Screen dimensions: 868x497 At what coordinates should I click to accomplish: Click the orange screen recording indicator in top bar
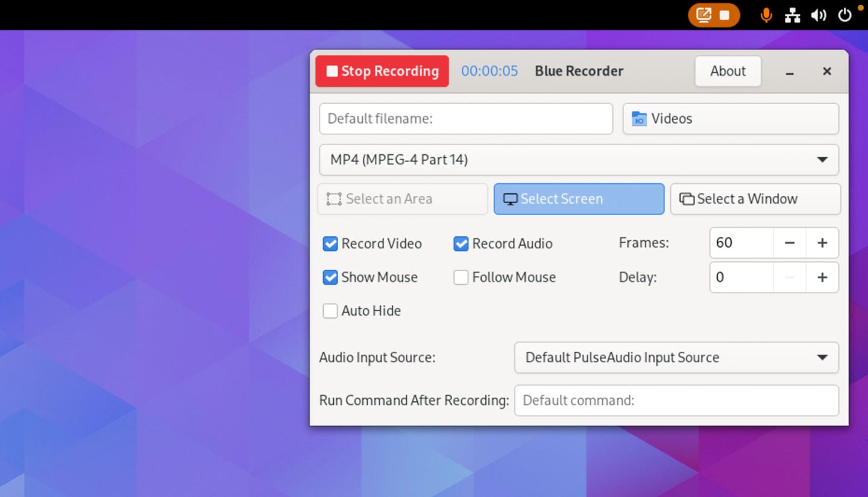click(x=714, y=15)
